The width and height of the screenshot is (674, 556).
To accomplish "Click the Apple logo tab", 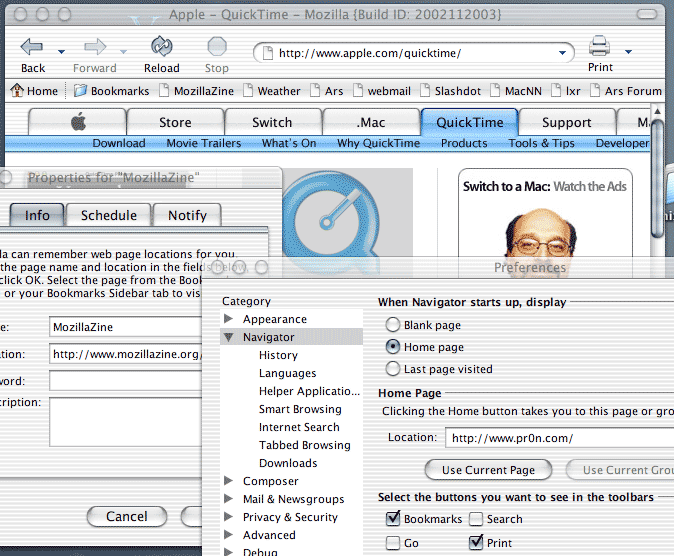I will click(78, 122).
